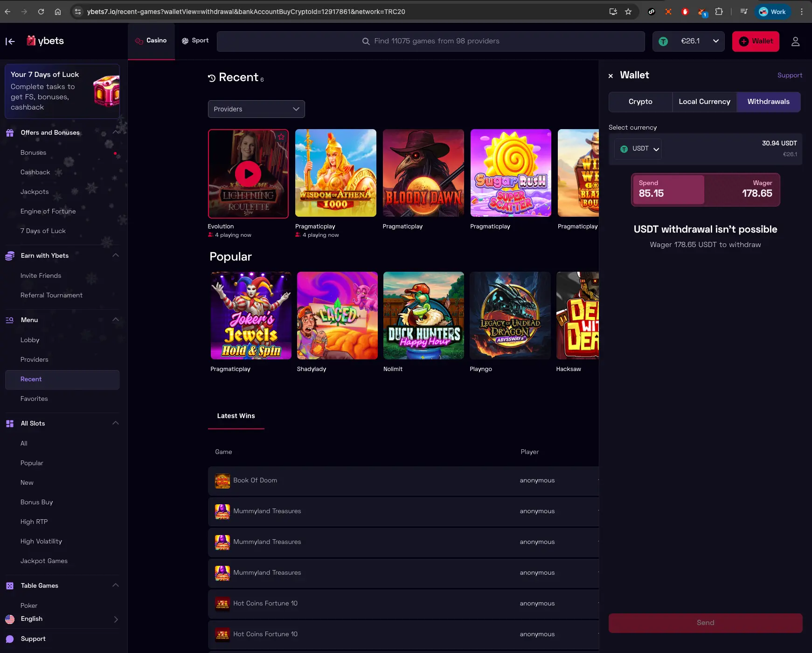Open the Bloody Dawn game thumbnail

tap(423, 173)
